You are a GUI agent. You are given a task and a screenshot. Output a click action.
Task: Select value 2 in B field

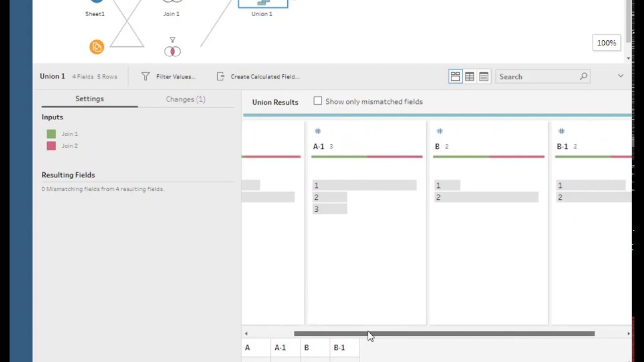pyautogui.click(x=486, y=197)
